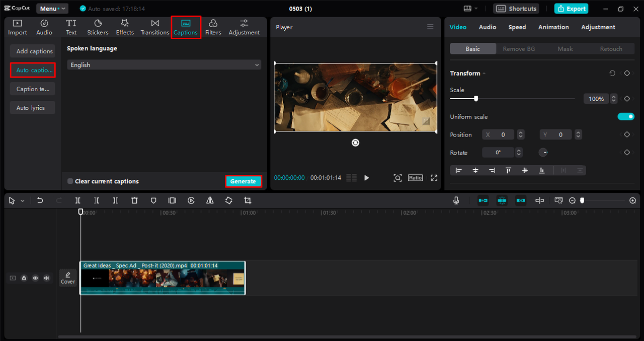The height and width of the screenshot is (341, 644).
Task: Toggle clip linkage in timeline
Action: click(521, 200)
